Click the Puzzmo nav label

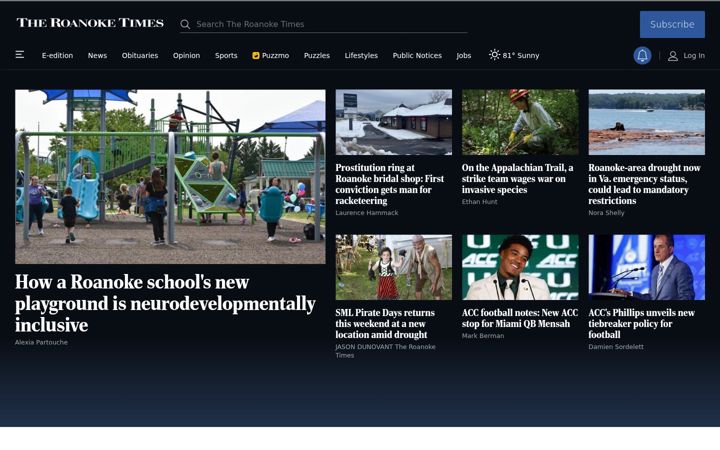pos(276,56)
